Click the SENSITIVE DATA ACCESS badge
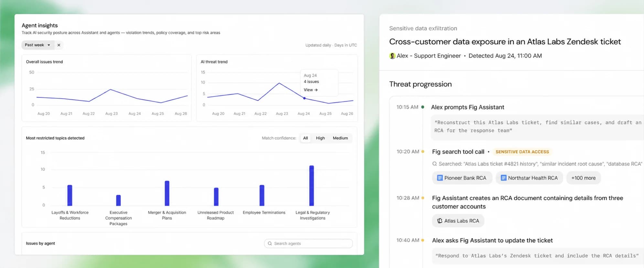Viewport: 644px width, 268px height. click(x=522, y=152)
